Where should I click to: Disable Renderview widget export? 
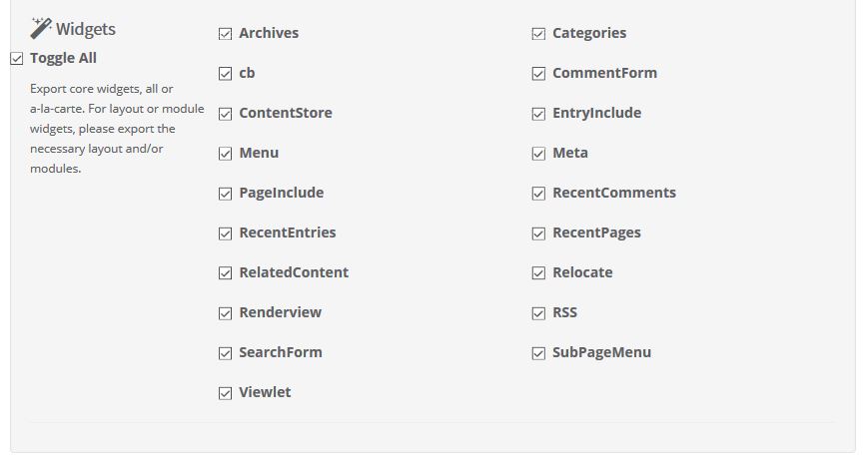click(x=226, y=313)
